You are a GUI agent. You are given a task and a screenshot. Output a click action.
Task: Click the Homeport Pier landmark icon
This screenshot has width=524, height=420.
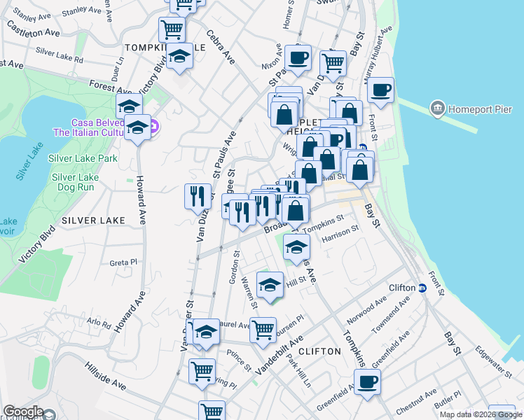coord(437,108)
